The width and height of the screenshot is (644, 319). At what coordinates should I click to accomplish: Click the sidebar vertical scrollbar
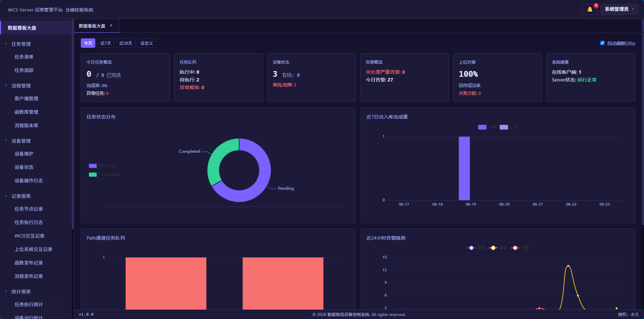click(x=72, y=125)
